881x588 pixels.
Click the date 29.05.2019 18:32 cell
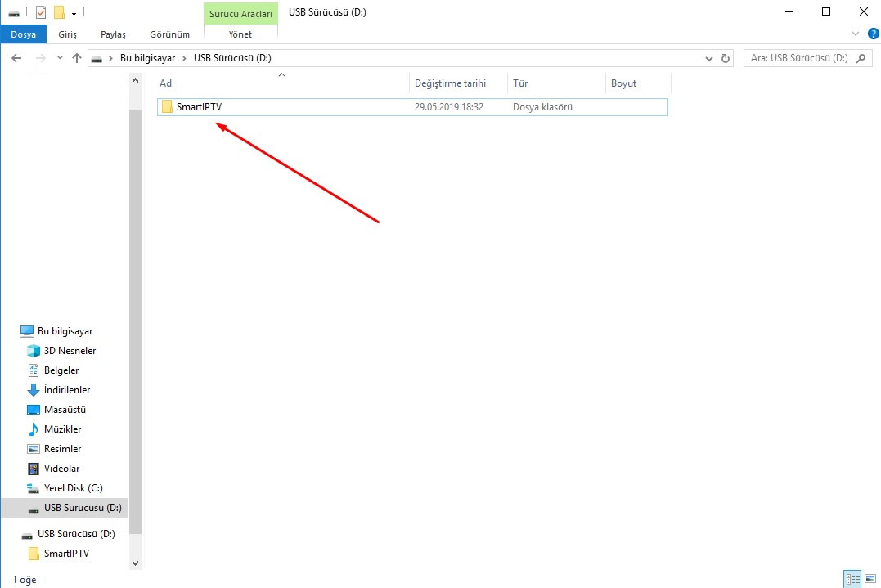click(449, 106)
